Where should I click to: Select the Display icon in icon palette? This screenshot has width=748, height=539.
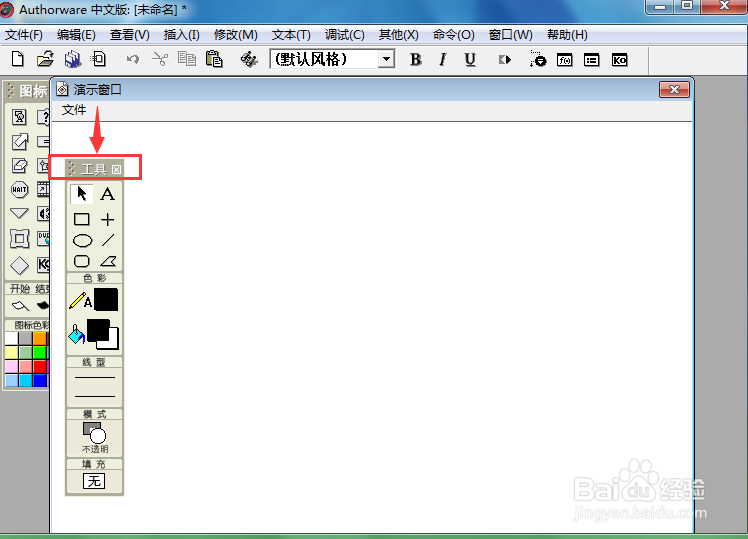tap(19, 117)
